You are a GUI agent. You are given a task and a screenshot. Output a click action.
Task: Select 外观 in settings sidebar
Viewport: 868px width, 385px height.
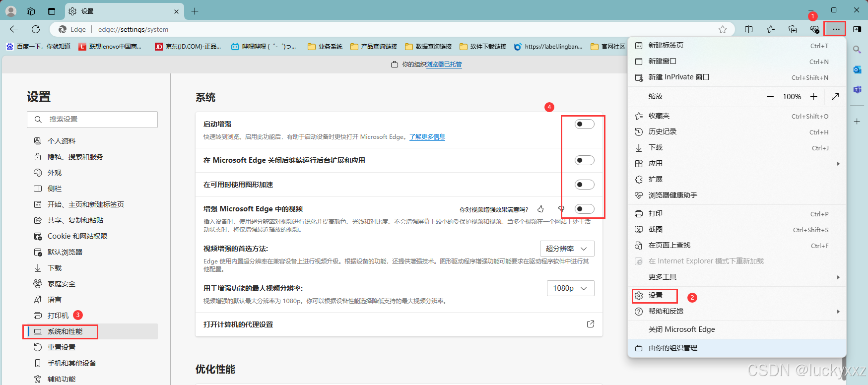[x=92, y=173]
